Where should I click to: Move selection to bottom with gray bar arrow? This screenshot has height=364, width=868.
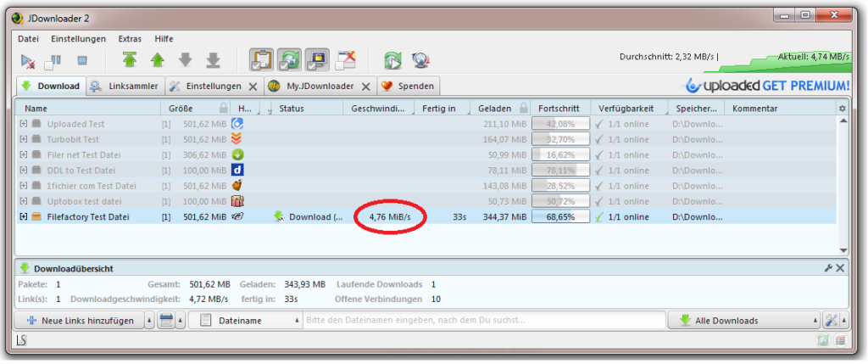click(213, 60)
